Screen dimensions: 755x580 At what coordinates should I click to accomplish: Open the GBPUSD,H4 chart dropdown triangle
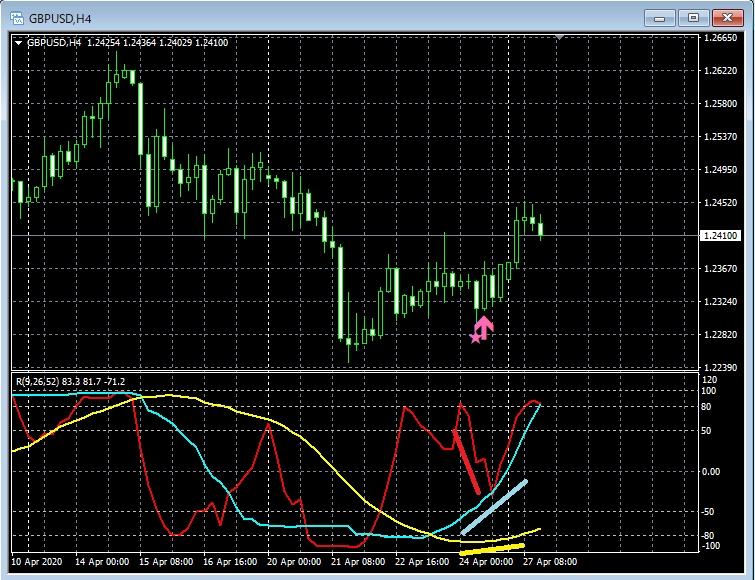[18, 42]
